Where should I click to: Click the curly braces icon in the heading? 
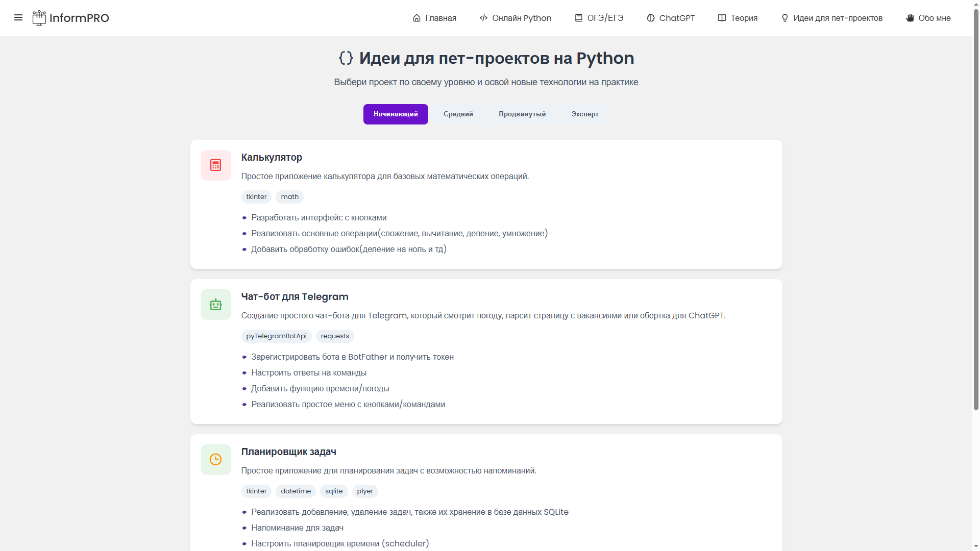tap(346, 58)
